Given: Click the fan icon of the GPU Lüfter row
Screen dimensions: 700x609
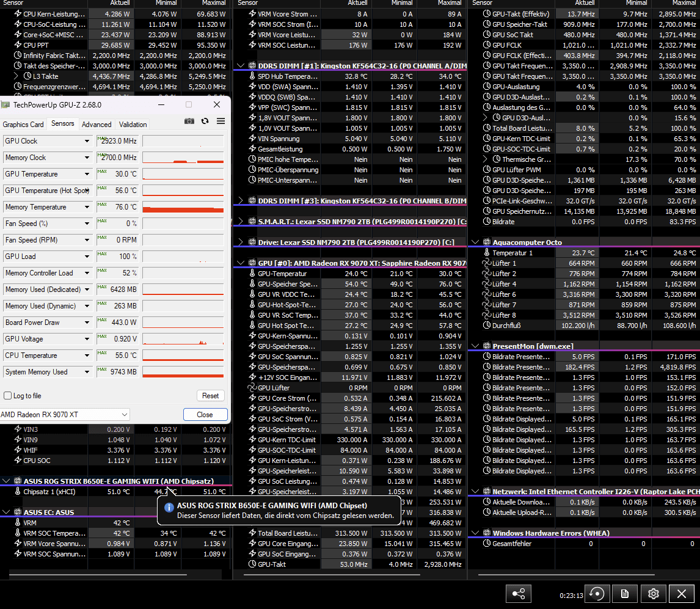Looking at the screenshot, I should pos(252,387).
